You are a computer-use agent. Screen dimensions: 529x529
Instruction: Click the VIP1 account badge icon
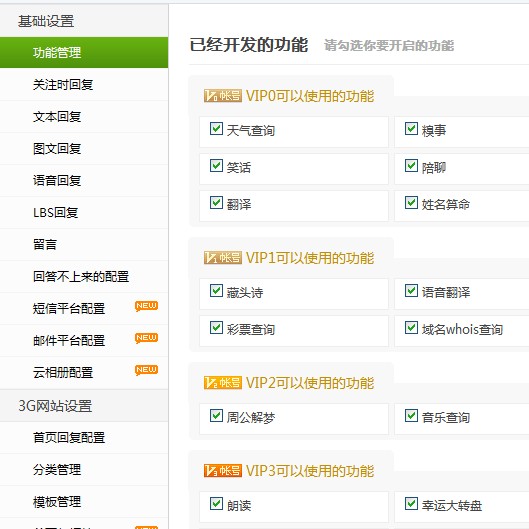[x=223, y=258]
